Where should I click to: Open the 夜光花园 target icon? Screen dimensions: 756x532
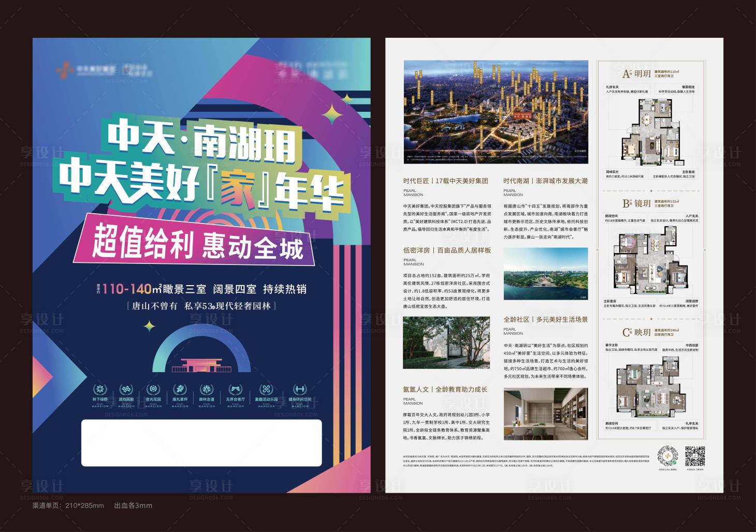pos(153,389)
